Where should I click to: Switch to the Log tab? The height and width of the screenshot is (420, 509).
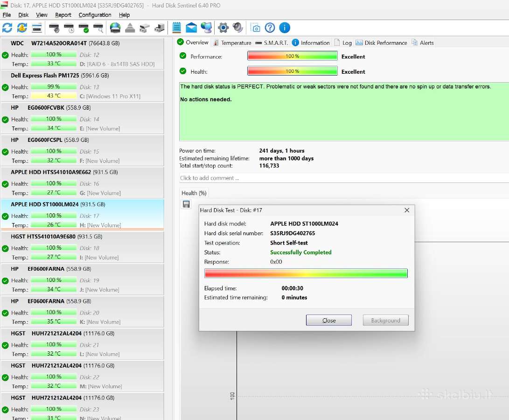coord(343,42)
